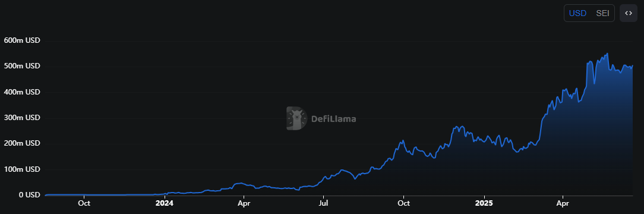Click the 200m USD axis label
The width and height of the screenshot is (644, 214).
(22, 143)
